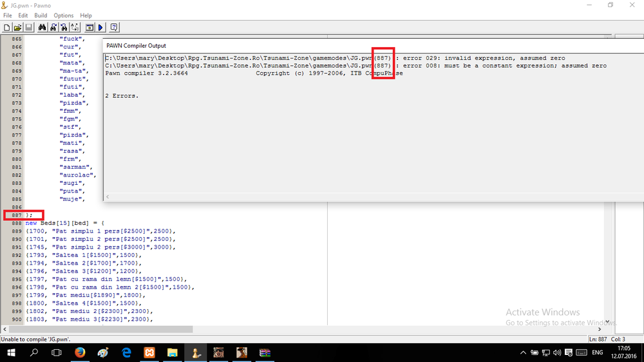Click the Find Previous binoculars icon

[64, 28]
